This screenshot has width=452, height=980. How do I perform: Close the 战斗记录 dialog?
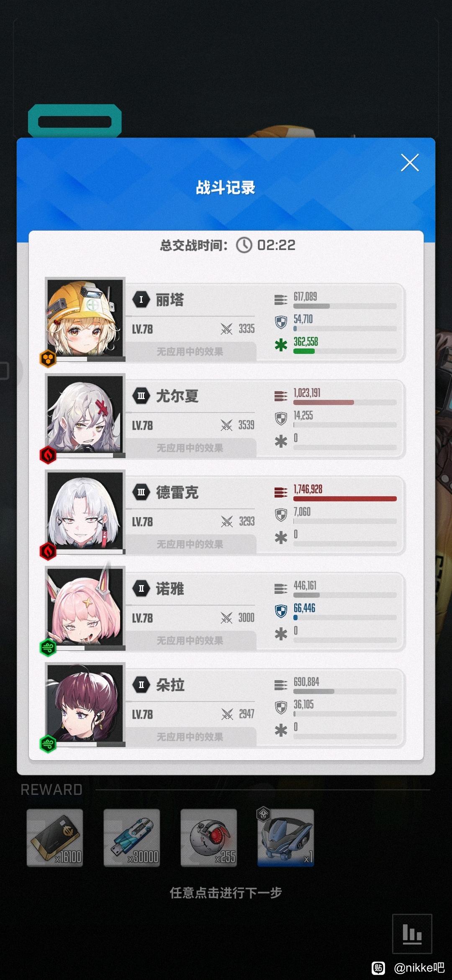410,162
